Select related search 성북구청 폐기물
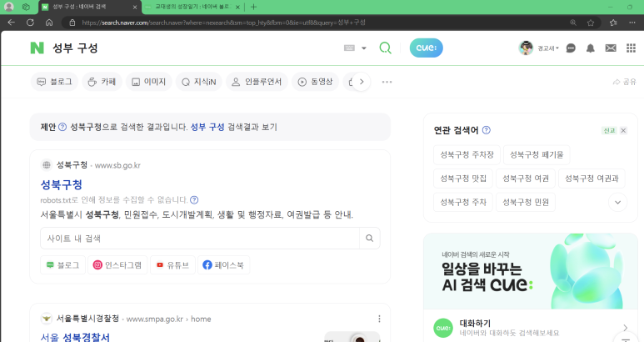Image resolution: width=644 pixels, height=342 pixels. (x=537, y=155)
